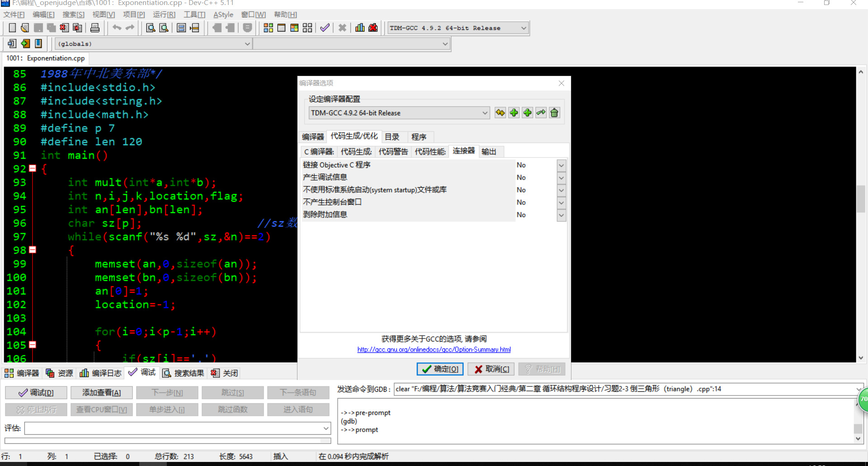Image resolution: width=868 pixels, height=466 pixels.
Task: Click the first green plus compiler set icon
Action: 514,113
